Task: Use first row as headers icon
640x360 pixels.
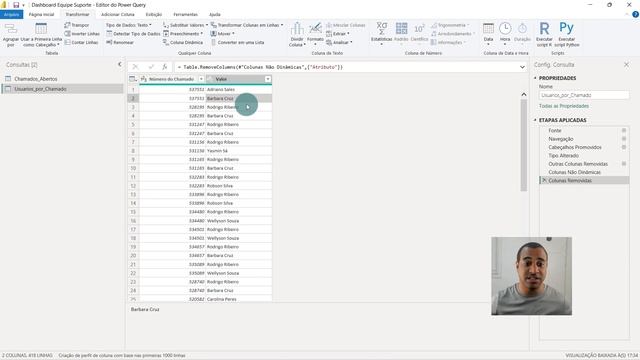Action: click(41, 29)
